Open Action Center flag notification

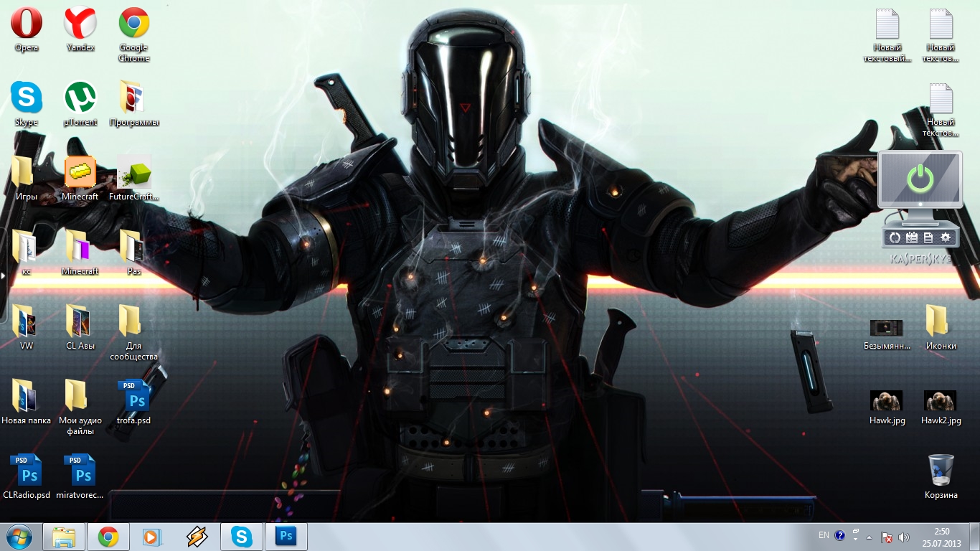point(887,537)
